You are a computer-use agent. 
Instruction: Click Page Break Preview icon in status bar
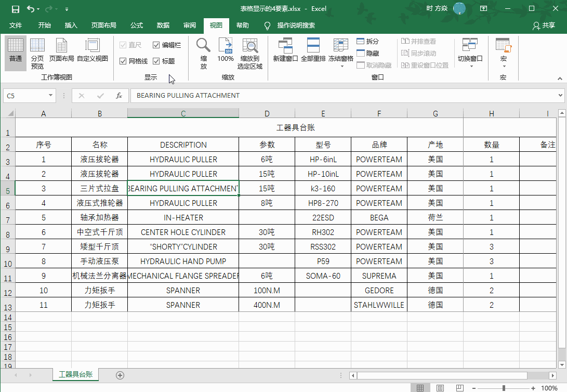[x=459, y=388]
